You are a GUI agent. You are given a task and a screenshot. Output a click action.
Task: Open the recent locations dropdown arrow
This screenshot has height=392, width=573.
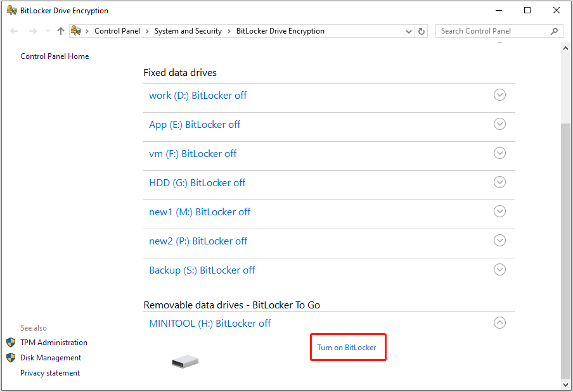(x=48, y=31)
